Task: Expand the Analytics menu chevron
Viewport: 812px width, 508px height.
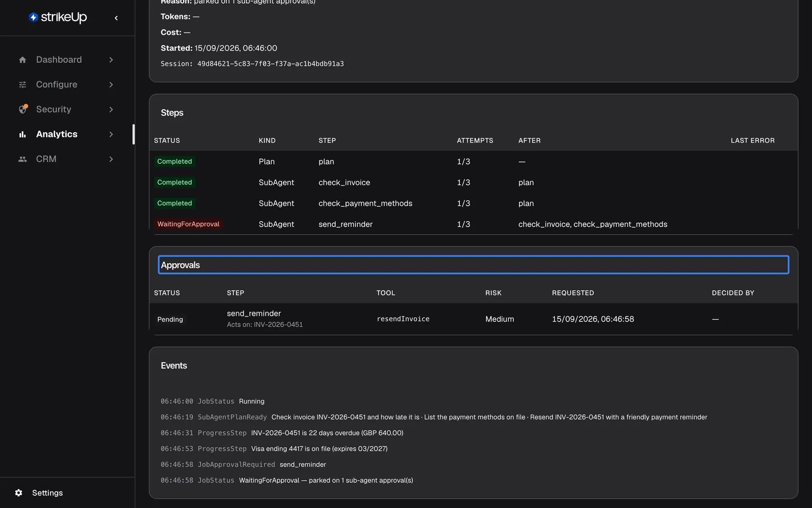Action: (x=111, y=134)
